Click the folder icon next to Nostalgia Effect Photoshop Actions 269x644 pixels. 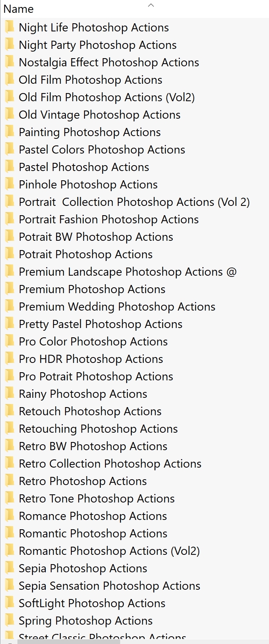click(9, 62)
